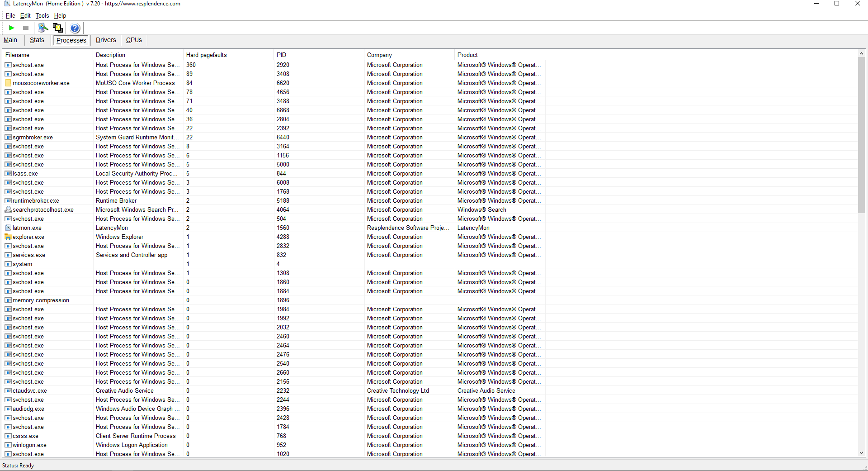Click the latmon.exe process icon
Image resolution: width=868 pixels, height=471 pixels.
point(8,228)
